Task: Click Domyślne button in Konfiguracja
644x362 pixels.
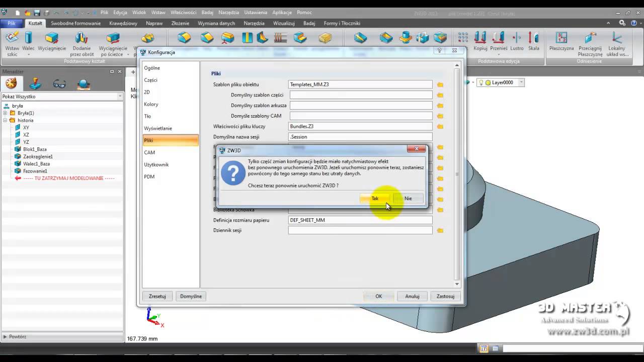Action: pyautogui.click(x=191, y=296)
